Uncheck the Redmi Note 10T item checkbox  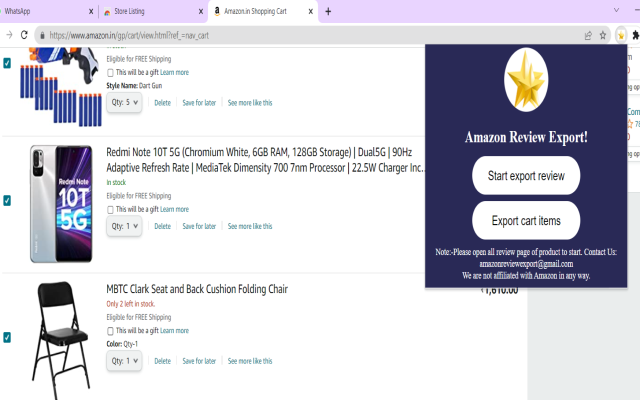pyautogui.click(x=7, y=200)
